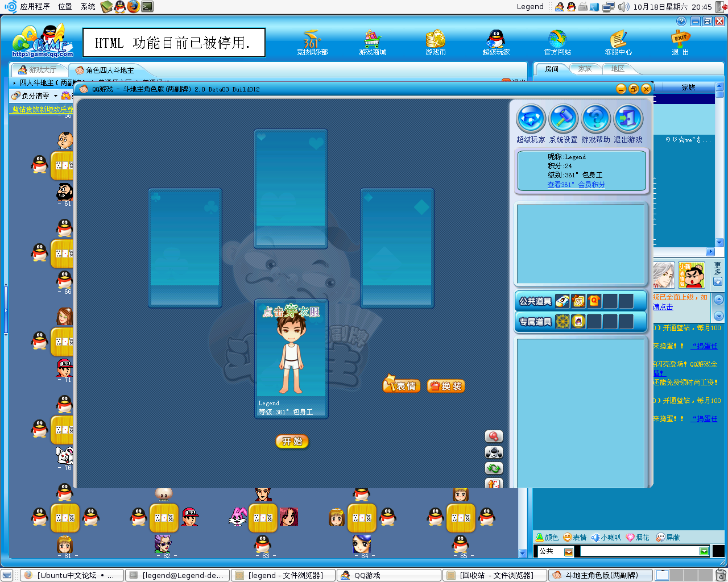Viewport: 728px width, 582px height.
Task: Open the chat 表情 smiley picker
Action: click(575, 537)
